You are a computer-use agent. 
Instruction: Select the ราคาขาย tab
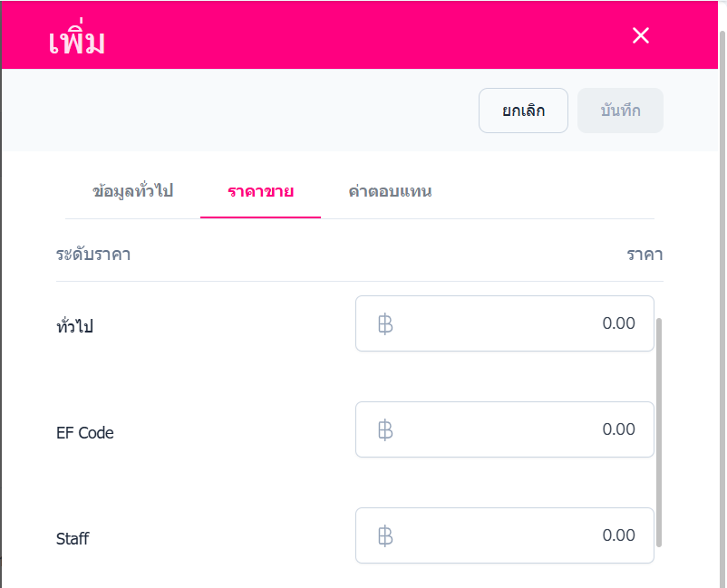(x=260, y=191)
